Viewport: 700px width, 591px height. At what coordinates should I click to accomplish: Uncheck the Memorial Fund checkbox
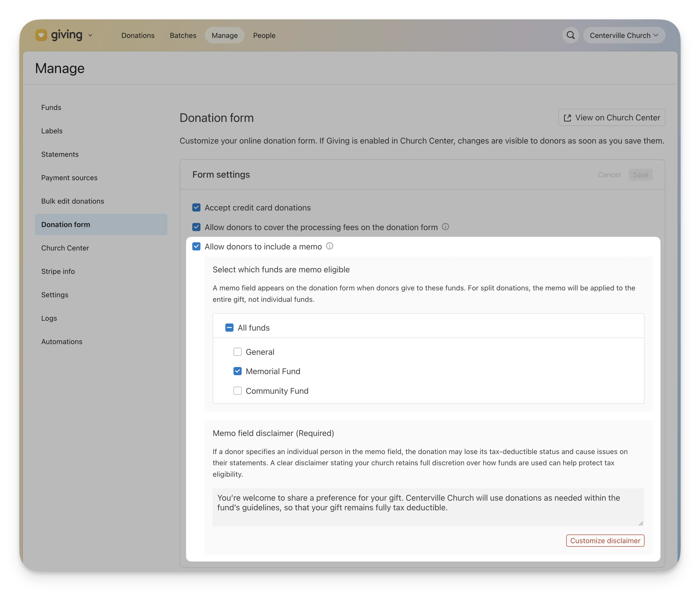coord(237,371)
